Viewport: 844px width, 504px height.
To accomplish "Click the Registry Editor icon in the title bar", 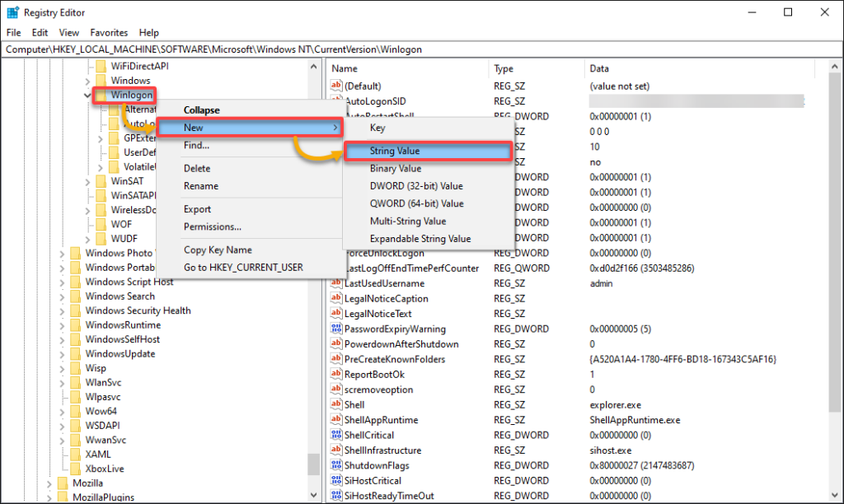I will [12, 12].
